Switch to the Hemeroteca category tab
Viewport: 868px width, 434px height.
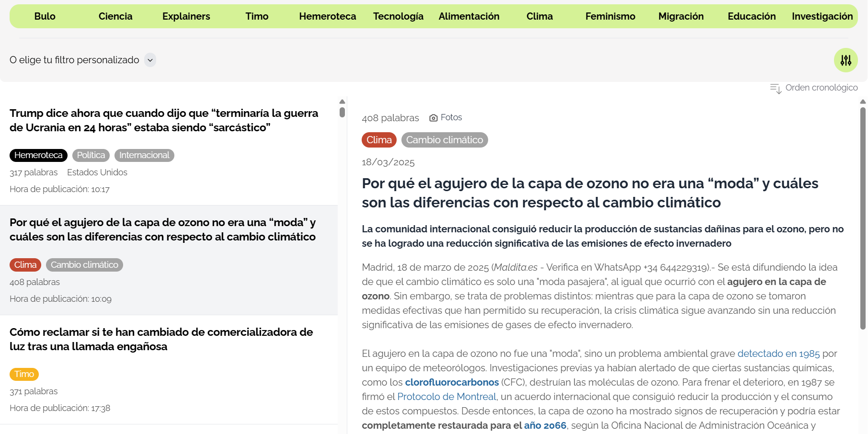pos(327,16)
